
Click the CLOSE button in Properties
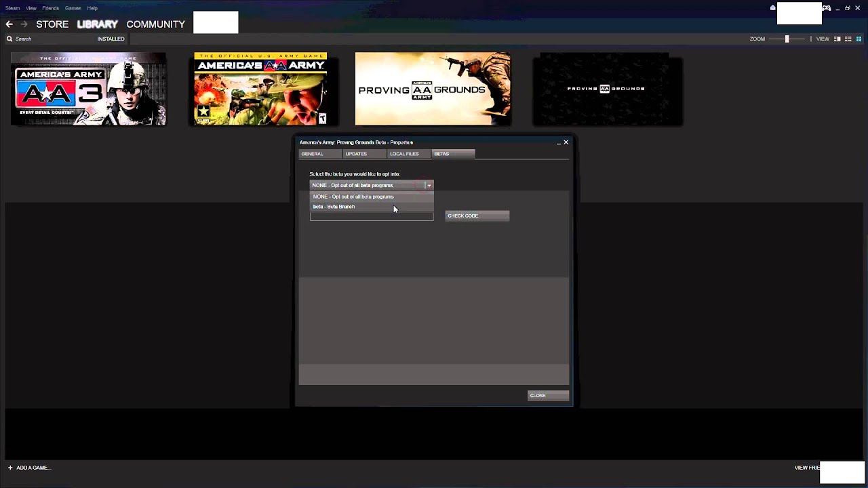548,396
